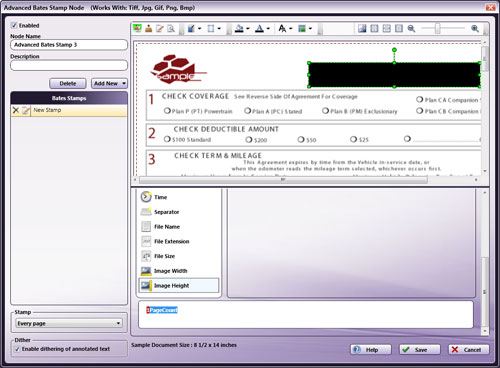500x368 pixels.
Task: Close the Advanced Bates Stamp Node window
Action: click(490, 7)
